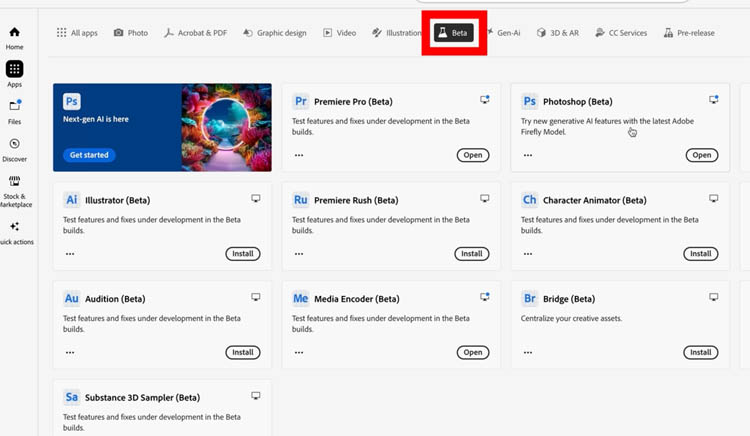Click the Character Animator (Beta) Ch icon

pos(529,200)
